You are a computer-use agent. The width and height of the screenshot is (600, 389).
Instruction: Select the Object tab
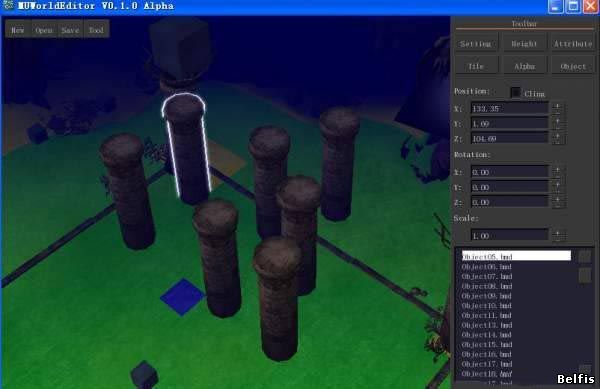coord(572,66)
